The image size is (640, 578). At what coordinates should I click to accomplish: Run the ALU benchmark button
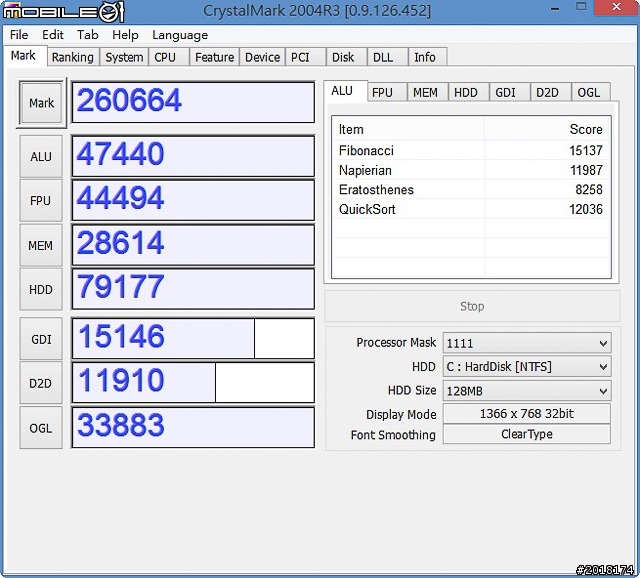pyautogui.click(x=41, y=156)
